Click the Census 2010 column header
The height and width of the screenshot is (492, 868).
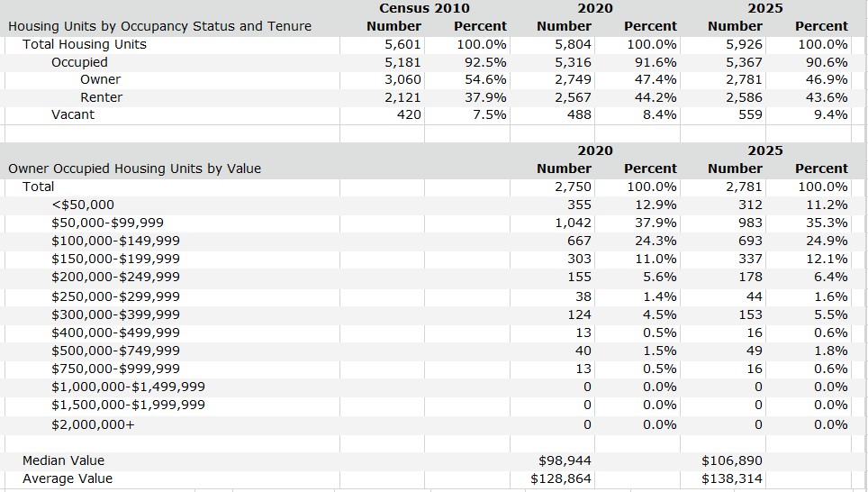pos(424,8)
